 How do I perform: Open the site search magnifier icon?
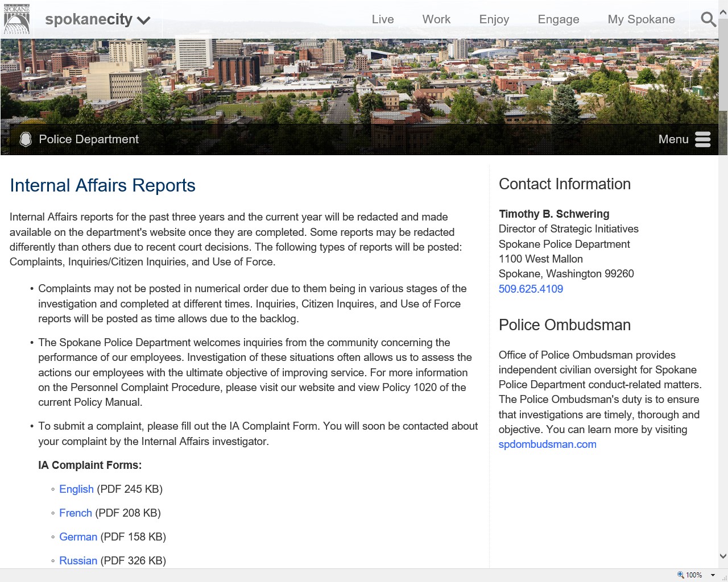click(x=708, y=20)
